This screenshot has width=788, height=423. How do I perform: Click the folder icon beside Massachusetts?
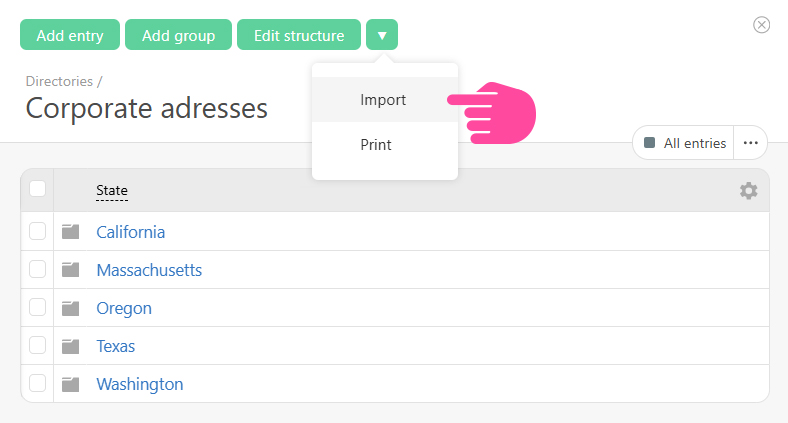point(70,270)
